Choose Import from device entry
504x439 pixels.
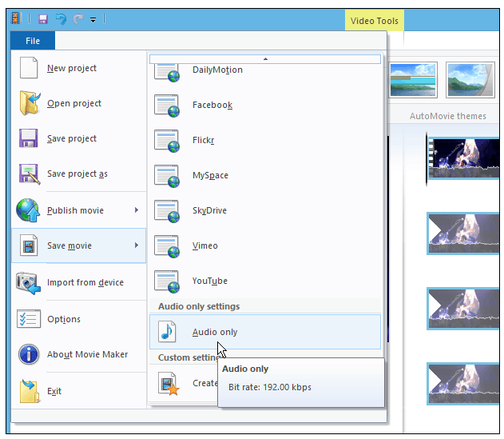point(79,282)
